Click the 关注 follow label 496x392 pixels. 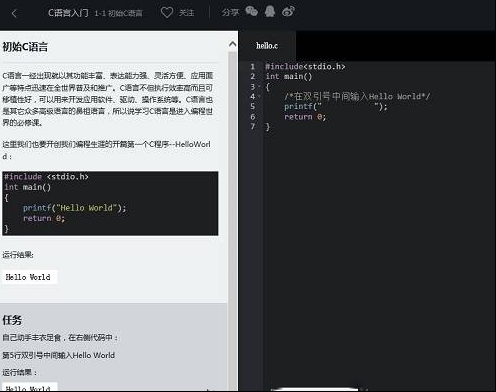pos(186,13)
